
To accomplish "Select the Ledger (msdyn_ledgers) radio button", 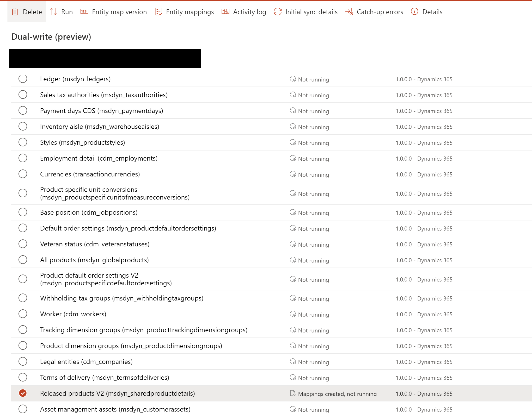I will click(x=23, y=79).
